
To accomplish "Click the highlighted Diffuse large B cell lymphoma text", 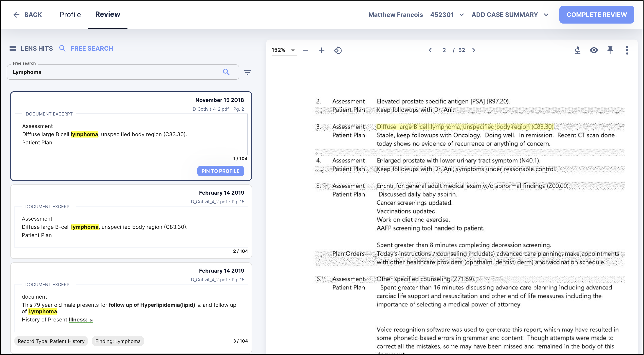I will tap(465, 127).
